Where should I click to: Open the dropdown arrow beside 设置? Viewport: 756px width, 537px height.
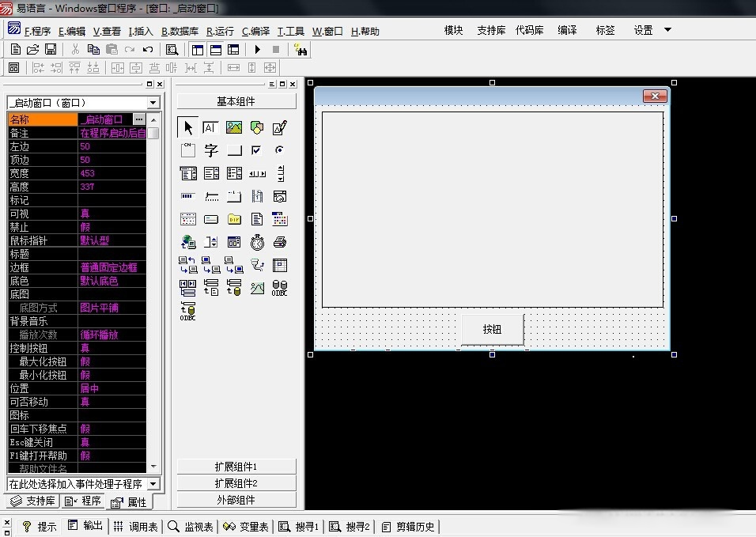coord(667,30)
